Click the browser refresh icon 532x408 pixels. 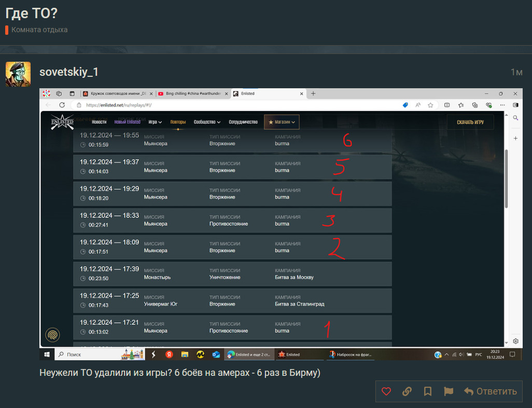click(x=62, y=105)
